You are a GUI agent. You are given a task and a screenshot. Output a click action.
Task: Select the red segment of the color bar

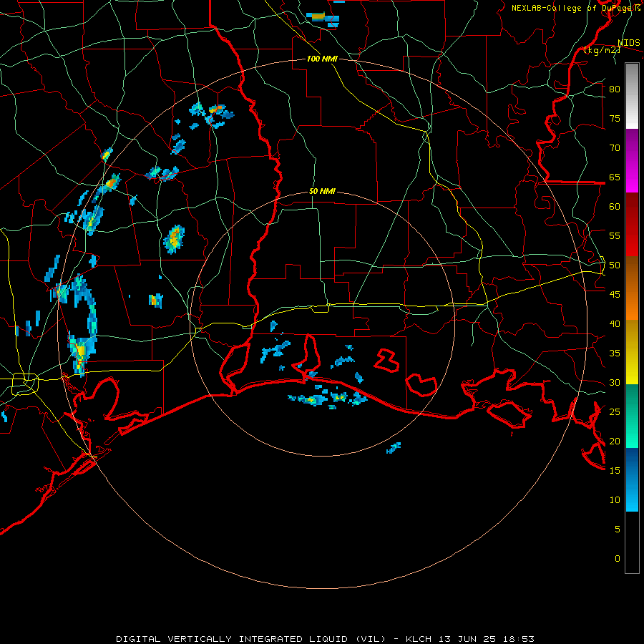click(x=632, y=225)
